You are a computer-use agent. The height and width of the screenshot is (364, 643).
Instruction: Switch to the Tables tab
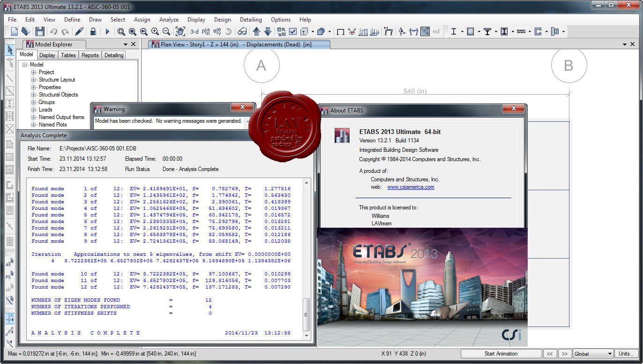click(68, 55)
